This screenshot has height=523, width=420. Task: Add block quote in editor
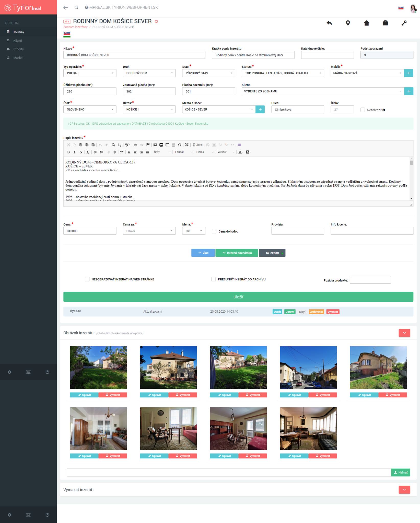122,152
